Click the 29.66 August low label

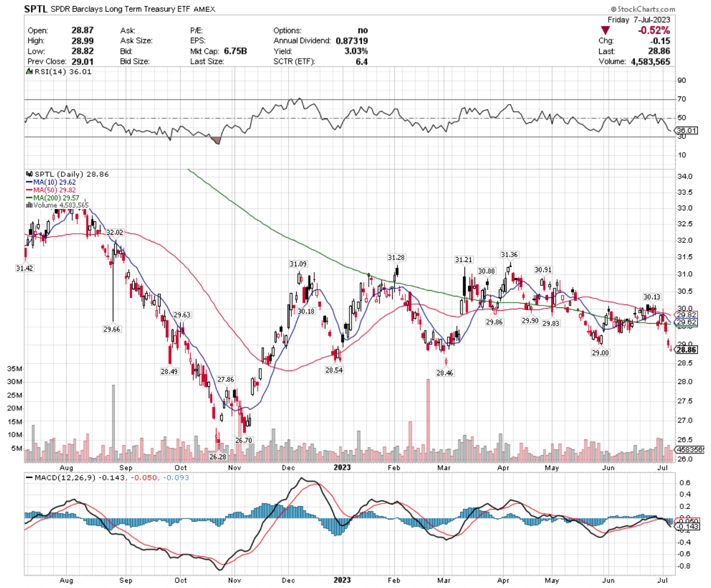(x=112, y=329)
